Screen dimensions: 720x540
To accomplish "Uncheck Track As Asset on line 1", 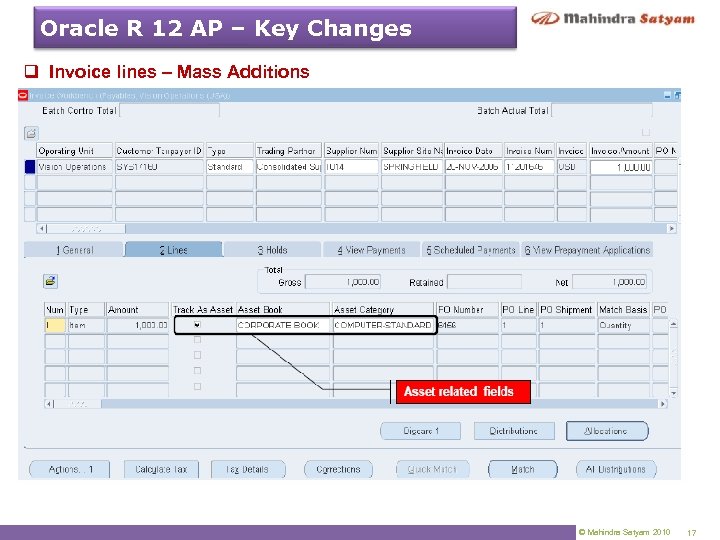I will click(197, 325).
